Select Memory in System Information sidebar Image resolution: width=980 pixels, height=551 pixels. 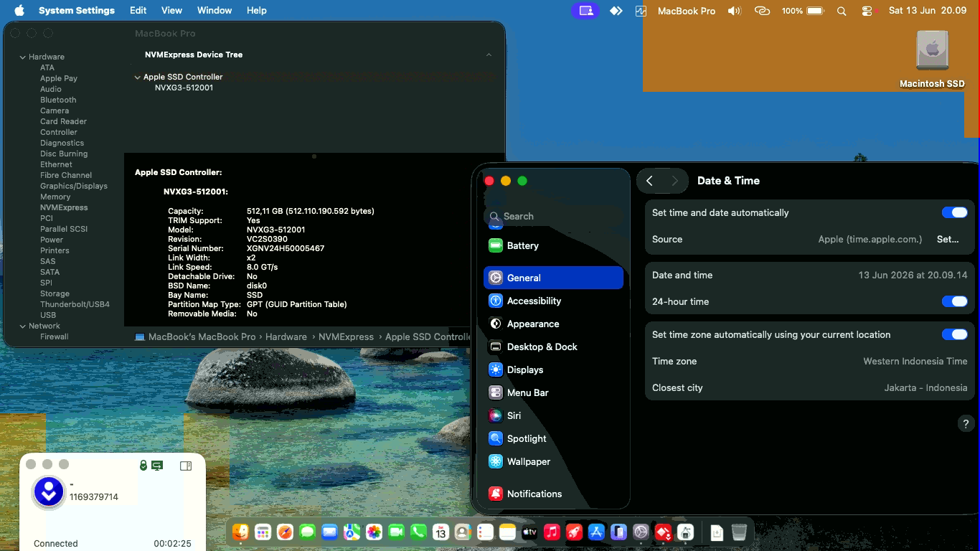click(55, 197)
